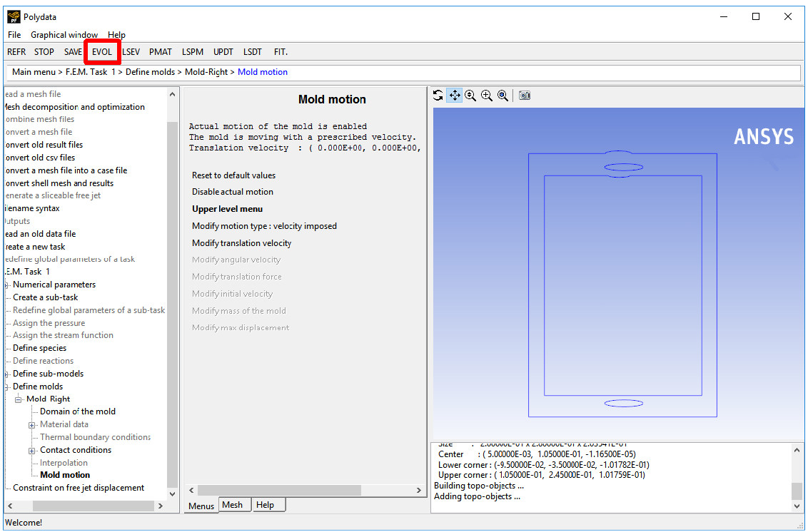Click Main menu in the breadcrumb
Viewport: 808px width, 532px height.
(x=34, y=72)
